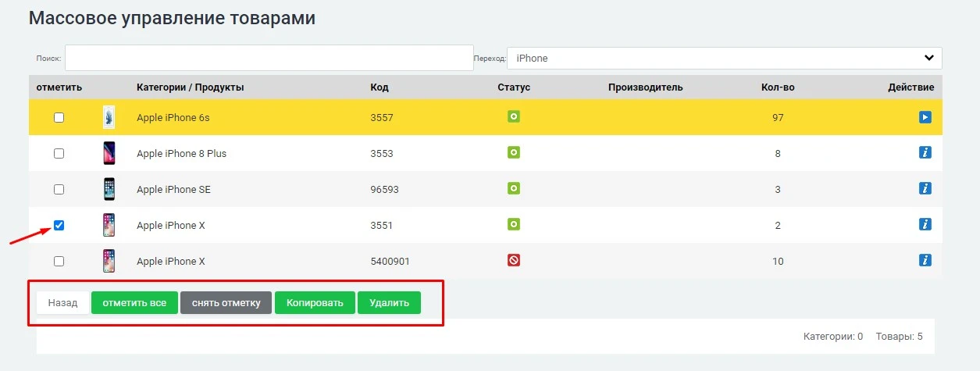Screen dimensions: 980x371
Task: Click the Кол-во column header
Action: (778, 87)
